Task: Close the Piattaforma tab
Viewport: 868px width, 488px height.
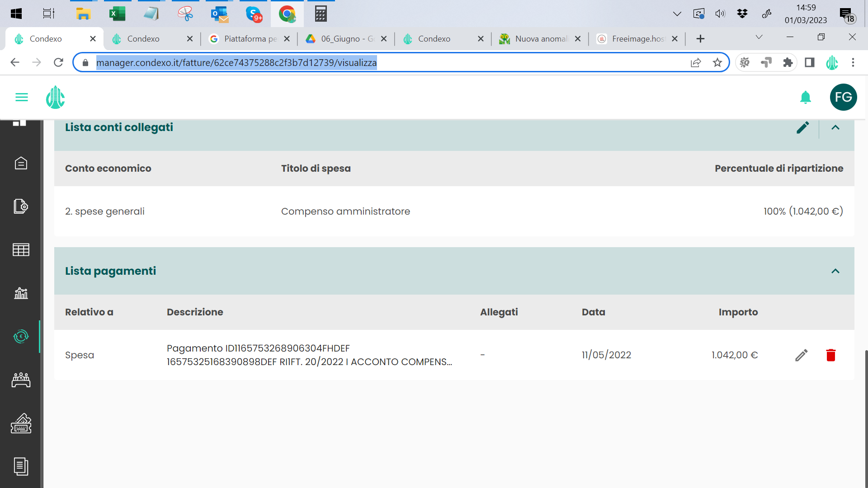Action: pyautogui.click(x=287, y=39)
